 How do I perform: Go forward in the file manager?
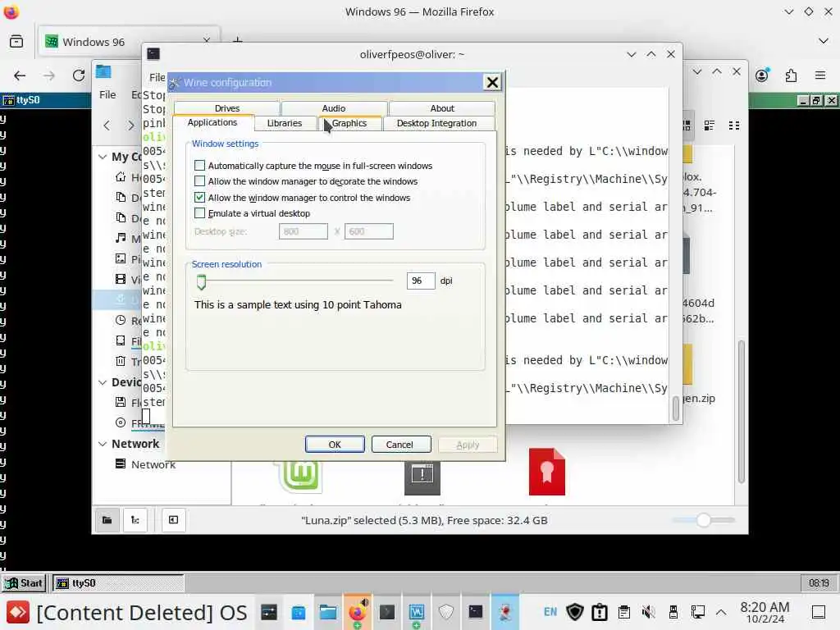130,126
